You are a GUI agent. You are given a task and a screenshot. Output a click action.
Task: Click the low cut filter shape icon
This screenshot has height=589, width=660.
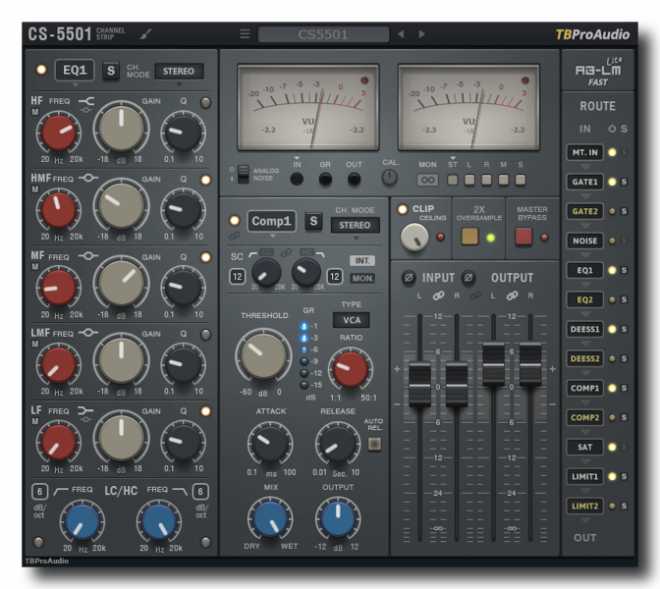click(61, 490)
